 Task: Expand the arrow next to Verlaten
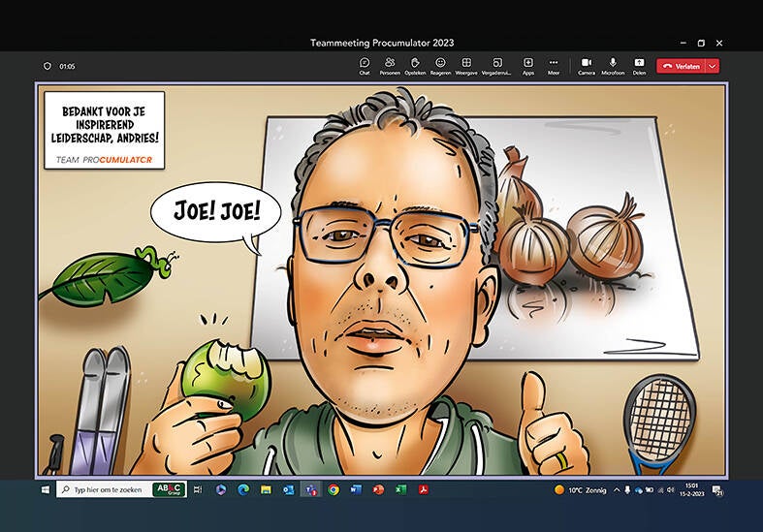(x=714, y=66)
